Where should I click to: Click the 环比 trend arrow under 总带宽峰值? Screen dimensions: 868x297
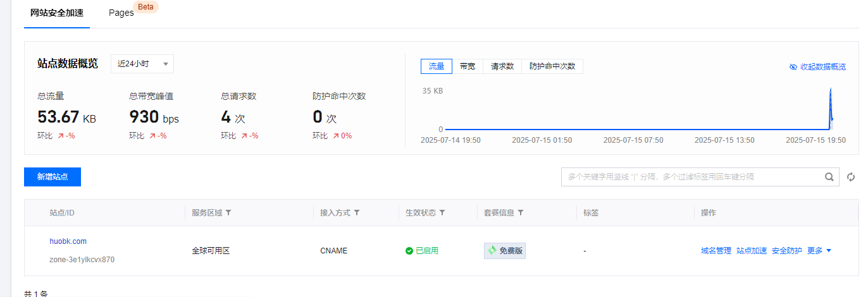point(152,136)
